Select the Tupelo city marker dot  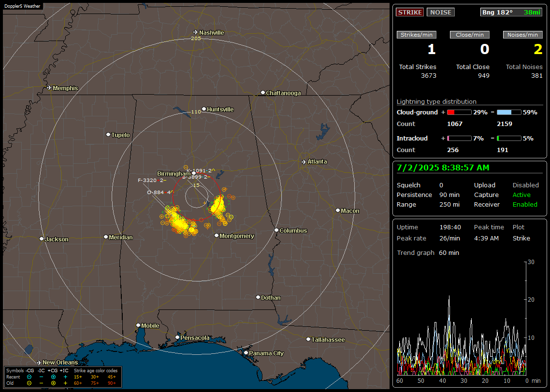tap(108, 135)
